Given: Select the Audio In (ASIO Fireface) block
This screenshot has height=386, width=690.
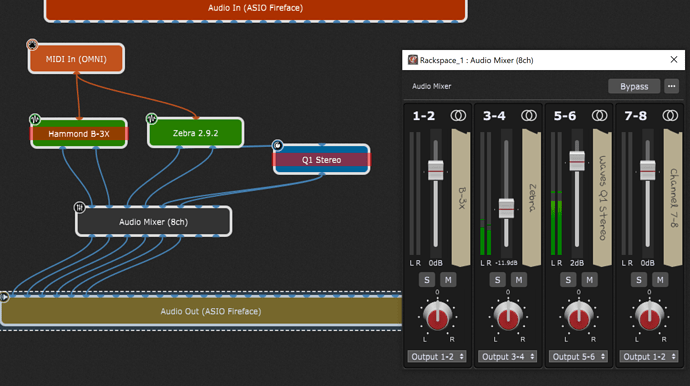Looking at the screenshot, I should 256,8.
